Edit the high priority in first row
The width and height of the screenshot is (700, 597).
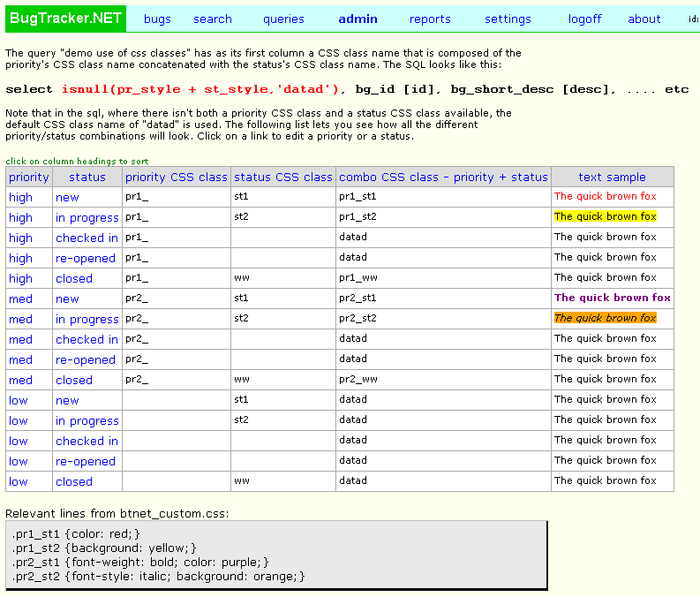pyautogui.click(x=20, y=197)
